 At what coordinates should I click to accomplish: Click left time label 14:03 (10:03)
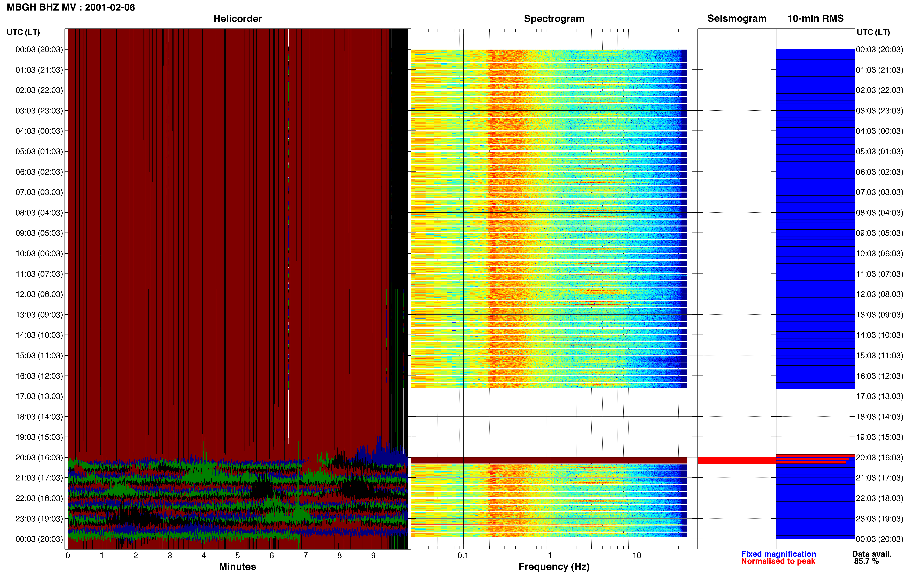point(39,335)
